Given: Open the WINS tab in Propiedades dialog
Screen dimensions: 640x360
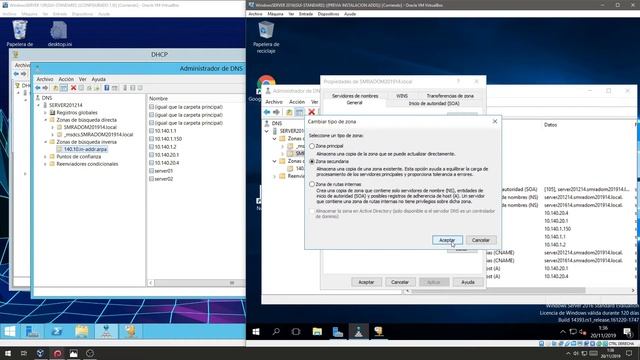Looking at the screenshot, I should (x=402, y=96).
